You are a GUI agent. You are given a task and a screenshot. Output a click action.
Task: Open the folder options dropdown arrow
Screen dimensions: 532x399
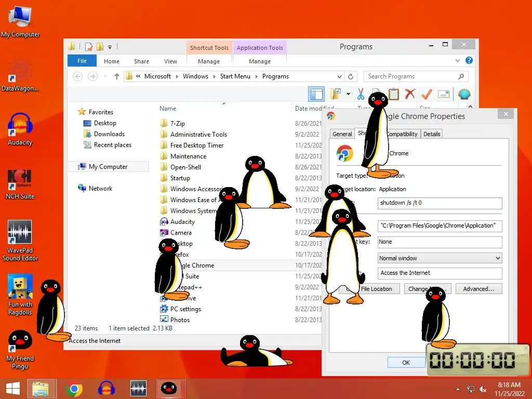[x=348, y=94]
